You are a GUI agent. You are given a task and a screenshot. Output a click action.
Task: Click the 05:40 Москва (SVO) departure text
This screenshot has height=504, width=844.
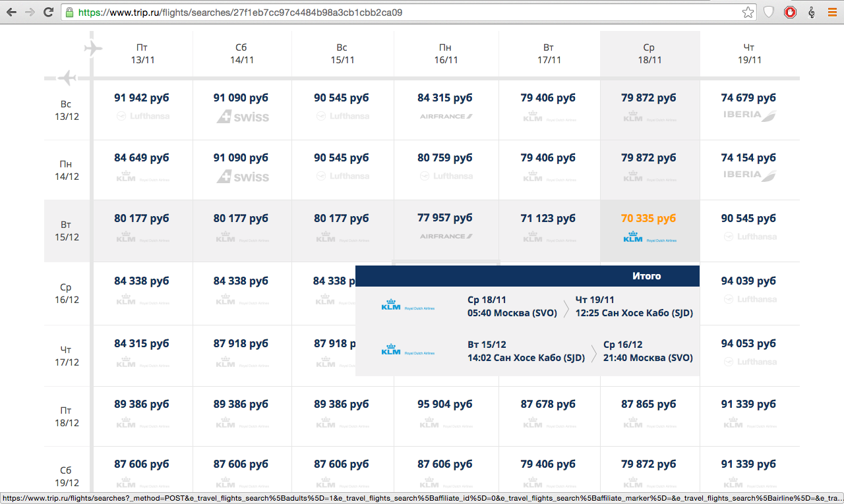click(x=513, y=313)
